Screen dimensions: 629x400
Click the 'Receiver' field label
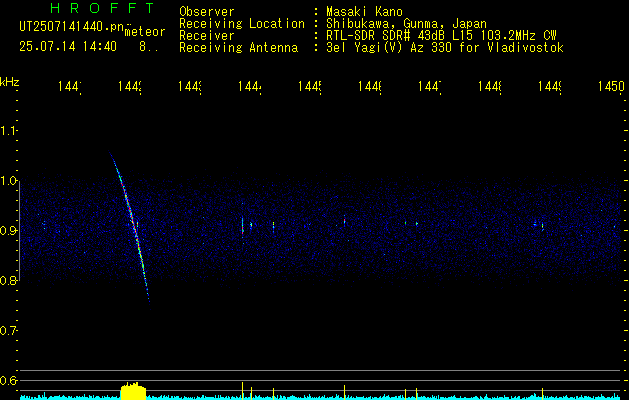(x=207, y=36)
